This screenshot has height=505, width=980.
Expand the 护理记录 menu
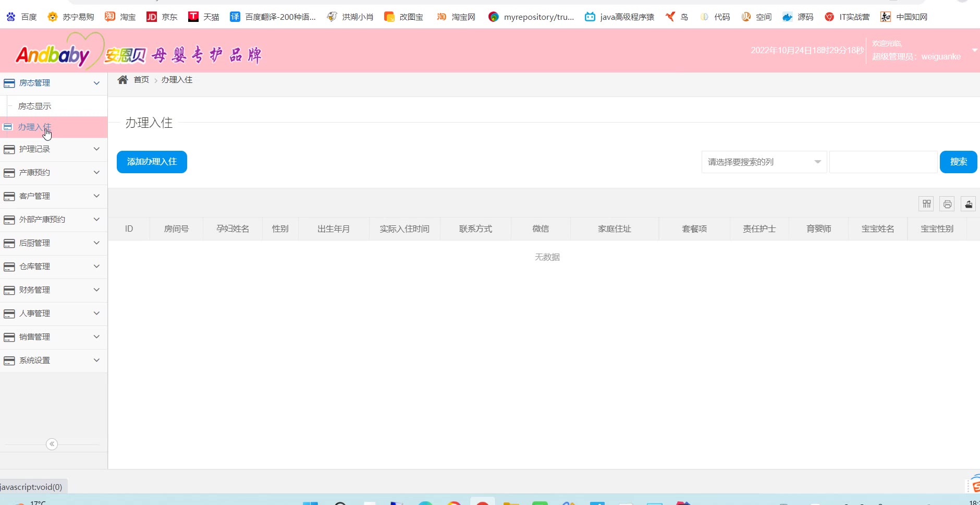[x=52, y=149]
